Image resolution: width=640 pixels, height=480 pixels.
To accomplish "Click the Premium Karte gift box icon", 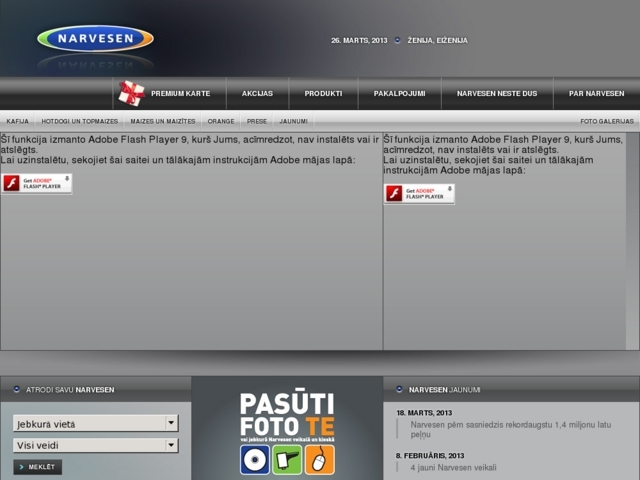I will pyautogui.click(x=131, y=93).
